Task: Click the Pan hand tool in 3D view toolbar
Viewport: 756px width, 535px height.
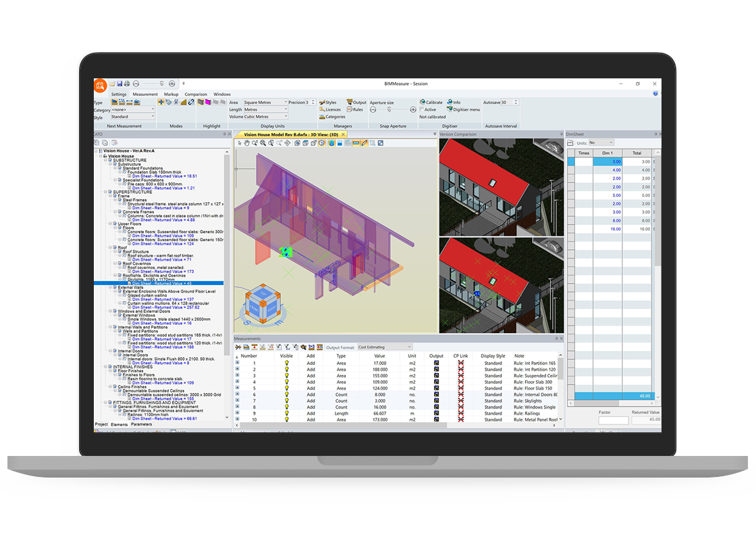Action: (246, 143)
